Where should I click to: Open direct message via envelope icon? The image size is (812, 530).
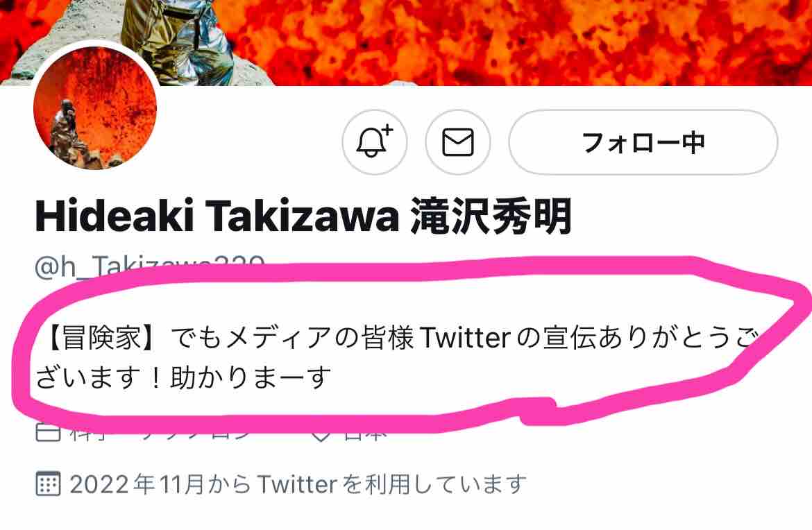point(458,142)
